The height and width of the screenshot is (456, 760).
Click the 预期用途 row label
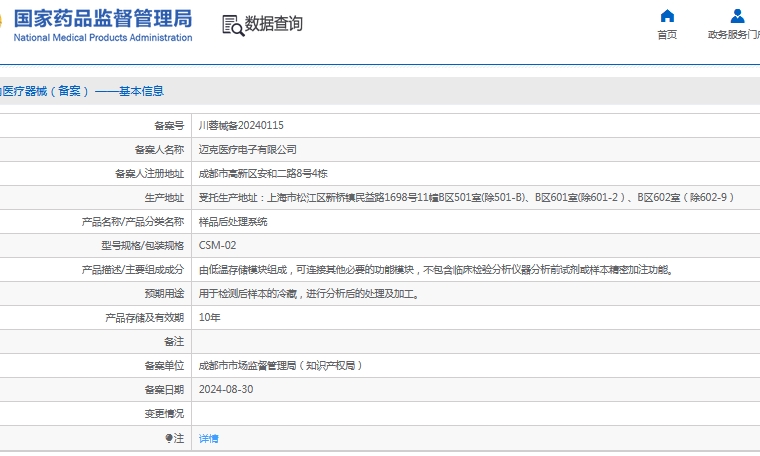pyautogui.click(x=164, y=293)
